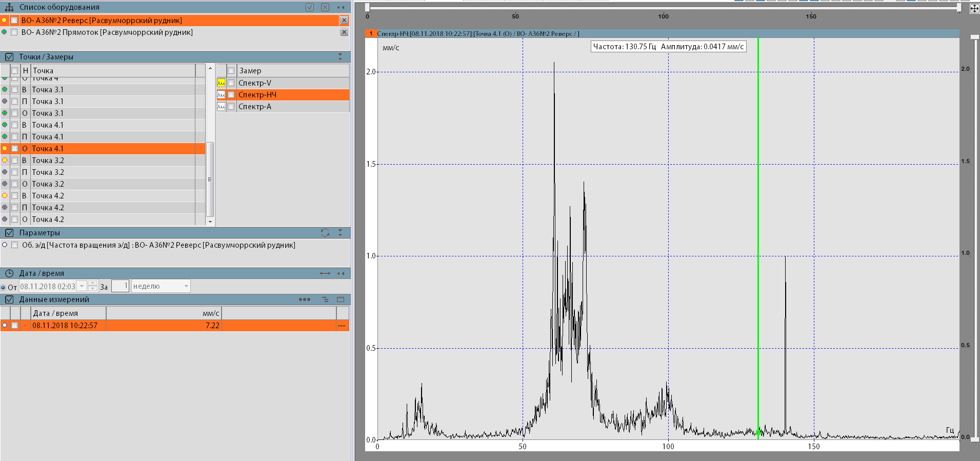Viewport: 980px width, 461px height.
Task: Click the yellow status dot of ВО- А36№2 Реверс
Action: coord(5,20)
